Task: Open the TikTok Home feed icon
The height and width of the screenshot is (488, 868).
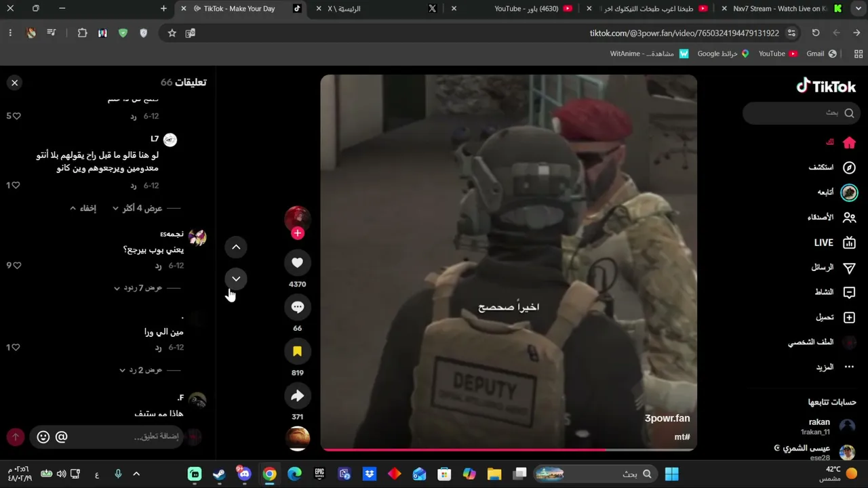Action: point(849,142)
